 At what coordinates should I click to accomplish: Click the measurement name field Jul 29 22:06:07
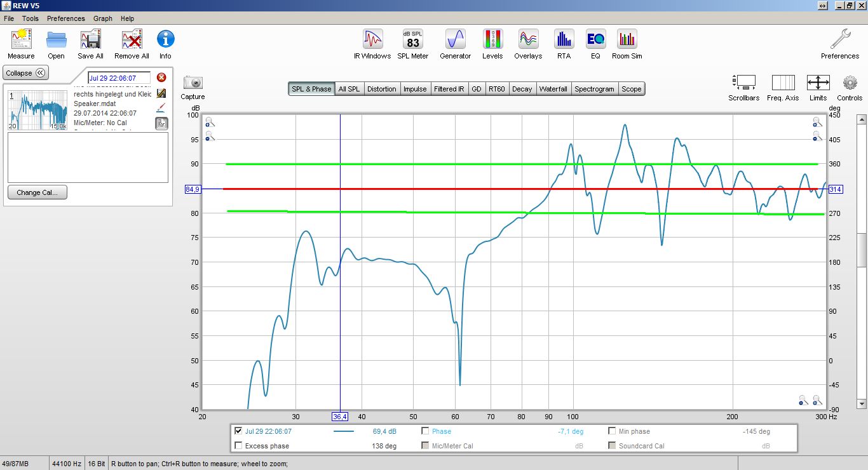tap(119, 78)
